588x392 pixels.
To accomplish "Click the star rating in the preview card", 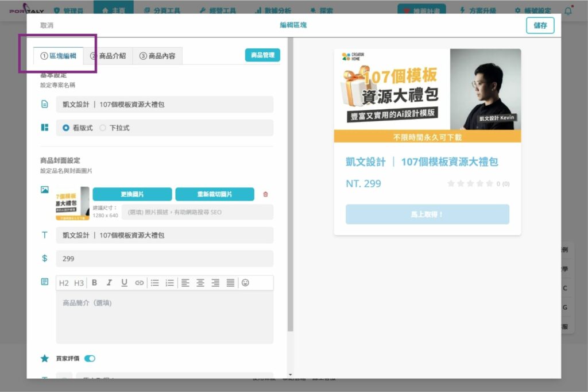I will click(x=470, y=183).
